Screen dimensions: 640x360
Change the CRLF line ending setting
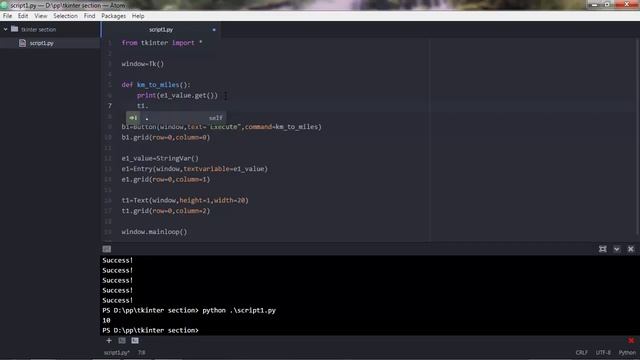point(582,353)
